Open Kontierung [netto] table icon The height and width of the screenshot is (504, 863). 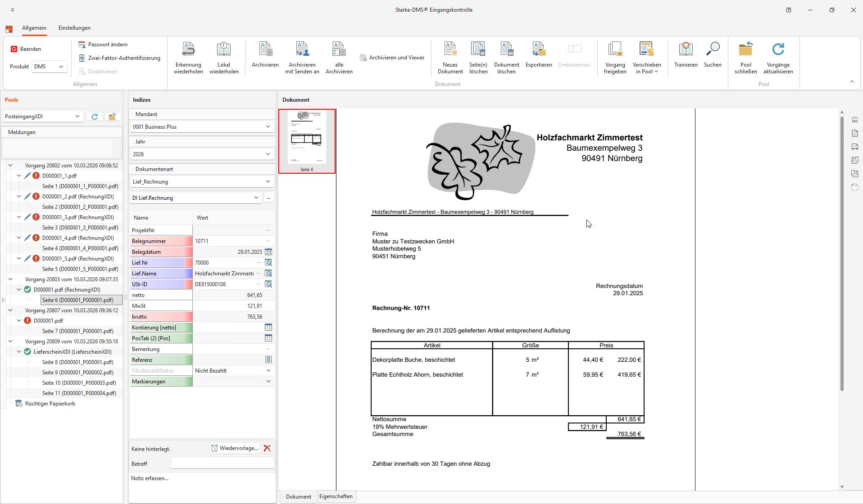(x=268, y=328)
